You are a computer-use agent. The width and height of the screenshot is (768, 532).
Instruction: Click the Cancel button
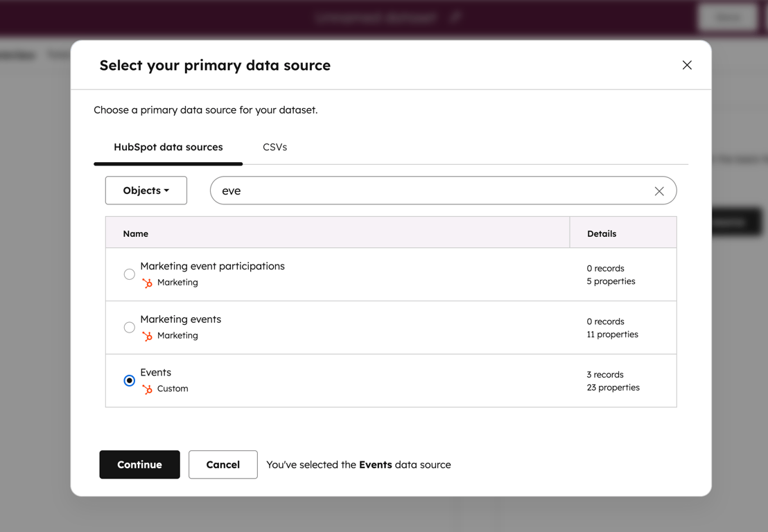coord(223,465)
